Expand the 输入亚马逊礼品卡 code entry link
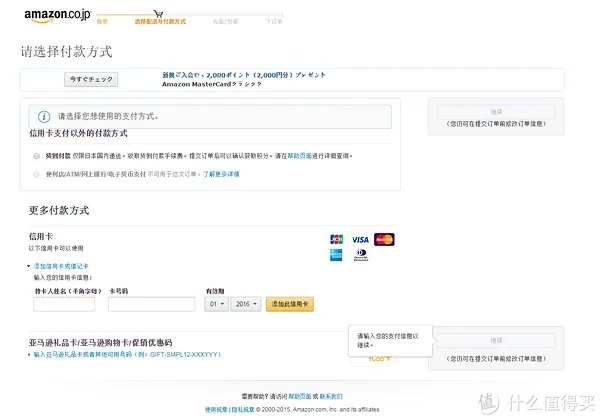Screen dimensions: 600x420 click(127, 355)
